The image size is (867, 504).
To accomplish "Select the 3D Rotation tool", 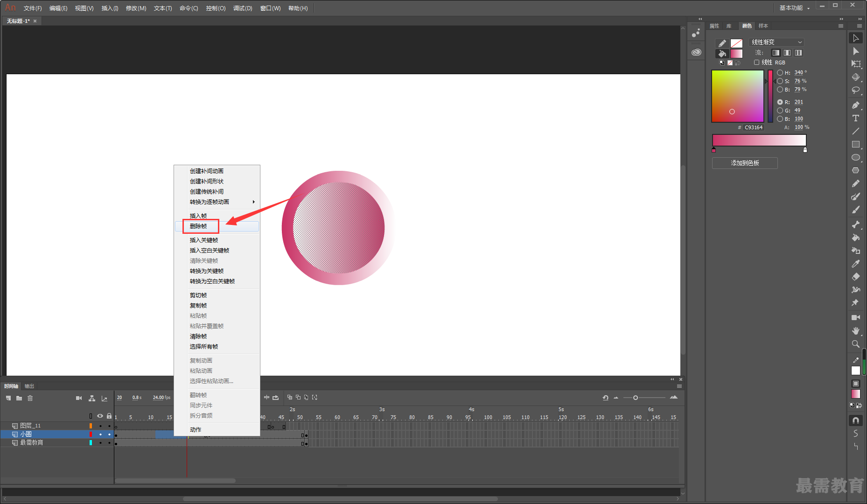I will pos(856,77).
